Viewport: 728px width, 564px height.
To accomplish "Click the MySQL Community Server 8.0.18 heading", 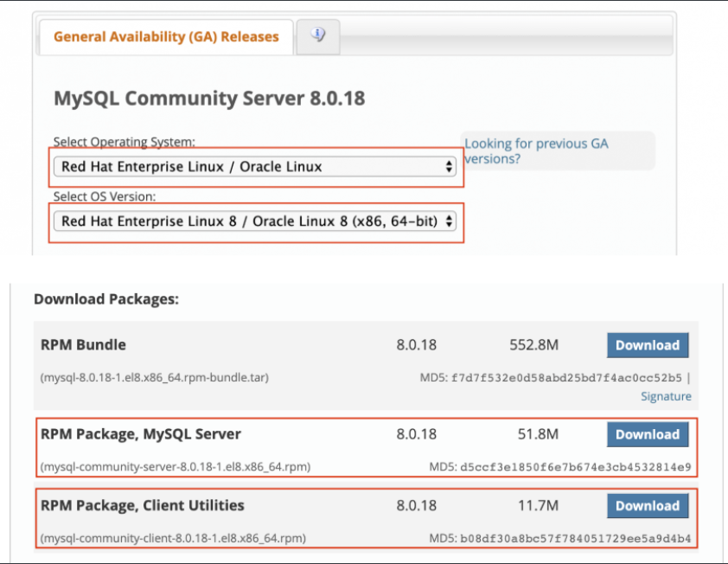I will [x=209, y=99].
